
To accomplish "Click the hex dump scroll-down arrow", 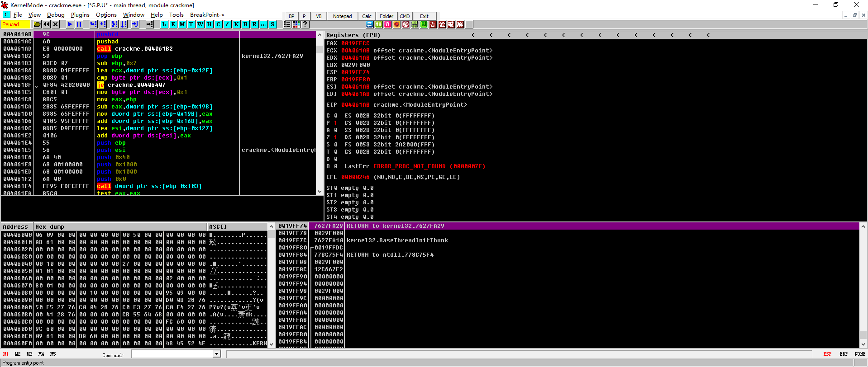I will point(272,344).
